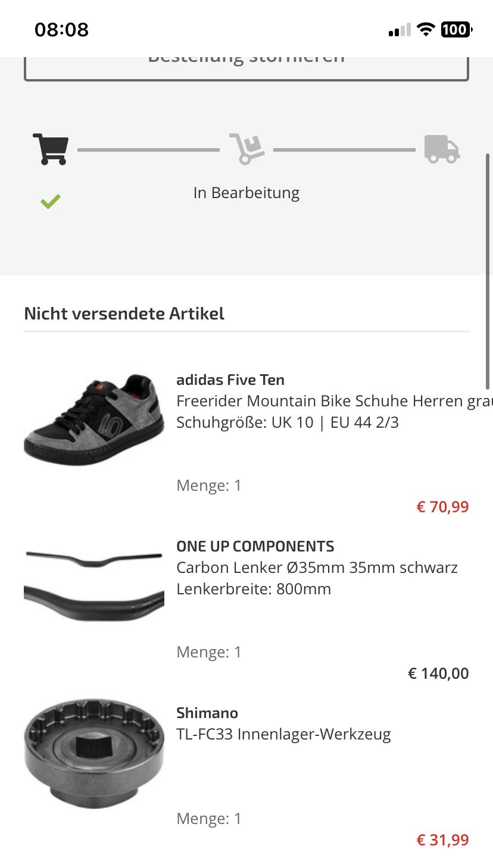The height and width of the screenshot is (868, 493).
Task: Tap the shopping cart order step icon
Action: (x=51, y=149)
